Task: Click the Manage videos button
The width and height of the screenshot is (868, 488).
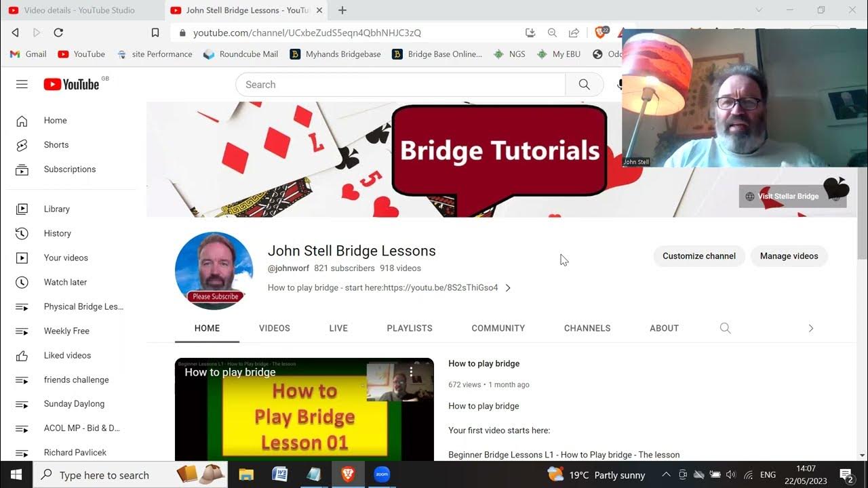Action: click(x=789, y=256)
